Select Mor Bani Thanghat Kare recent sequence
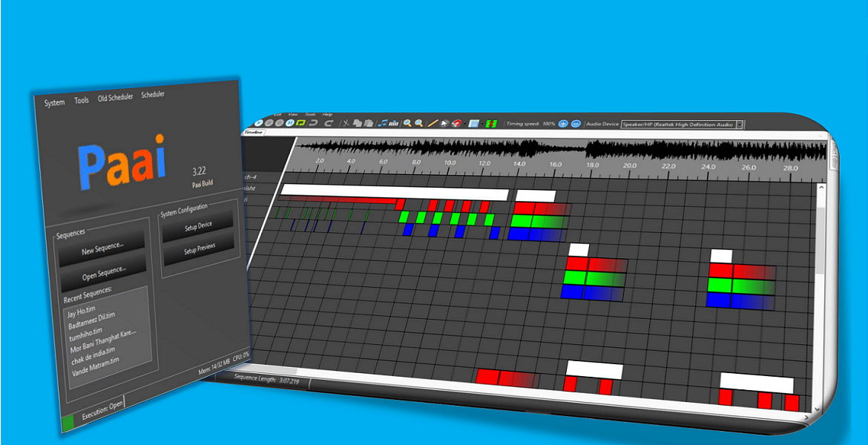The image size is (868, 445). [x=102, y=340]
